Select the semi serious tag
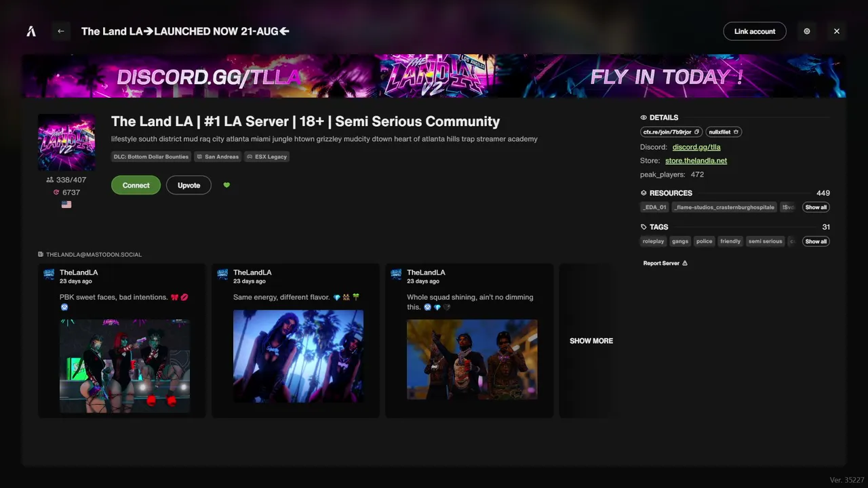 point(766,241)
